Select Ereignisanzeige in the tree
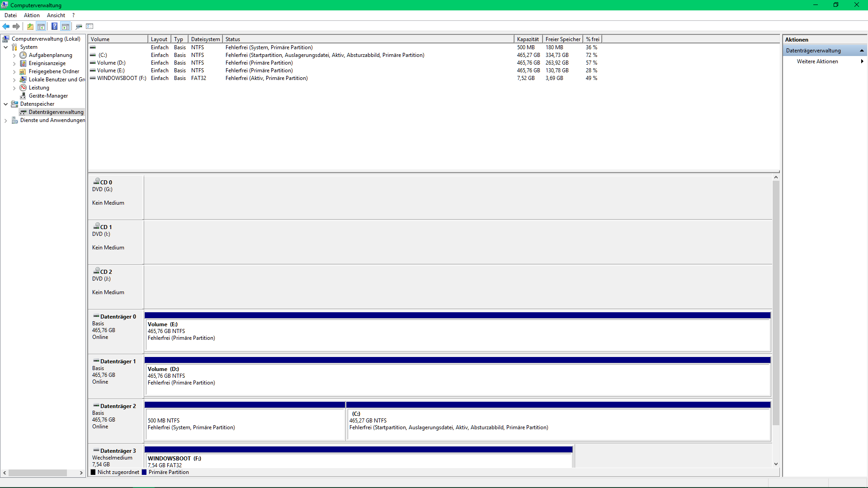Image resolution: width=868 pixels, height=488 pixels. (x=47, y=63)
